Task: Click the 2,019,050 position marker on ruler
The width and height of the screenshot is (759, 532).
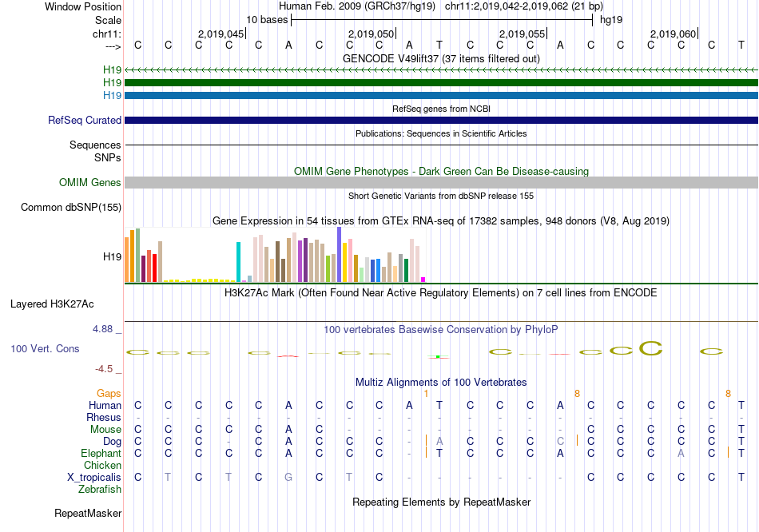Action: (372, 34)
